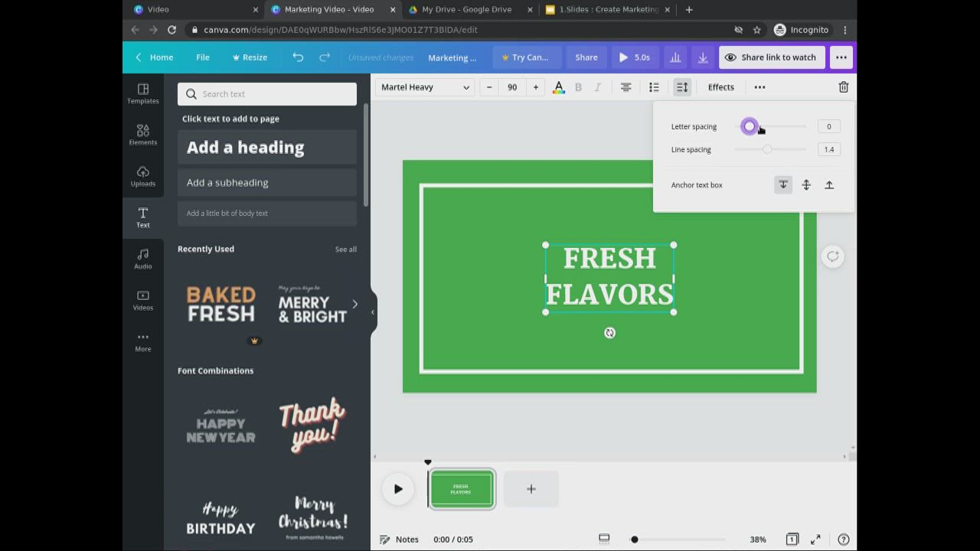This screenshot has width=980, height=551.
Task: Expand the Recently Used section arrow
Action: click(354, 304)
